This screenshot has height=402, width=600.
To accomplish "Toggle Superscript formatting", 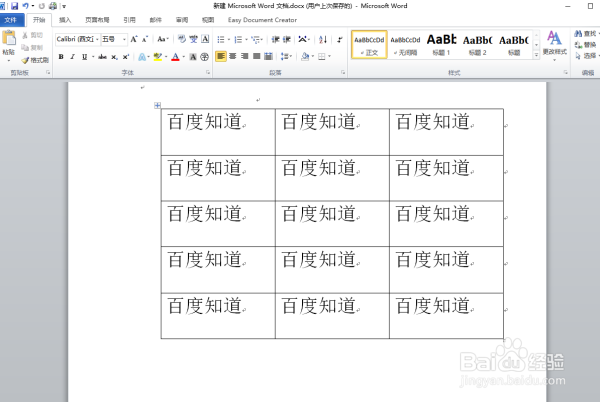I will pos(126,57).
